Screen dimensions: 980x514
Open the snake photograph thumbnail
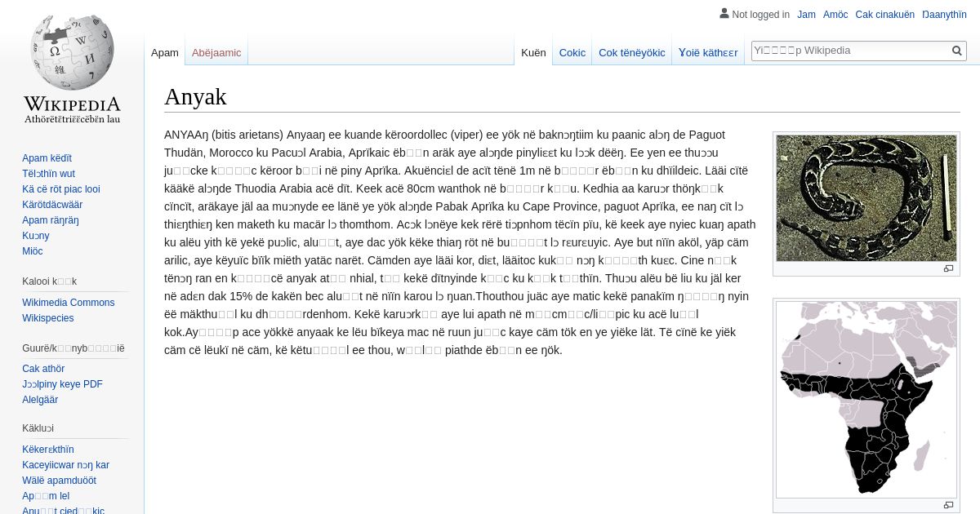[x=866, y=198]
